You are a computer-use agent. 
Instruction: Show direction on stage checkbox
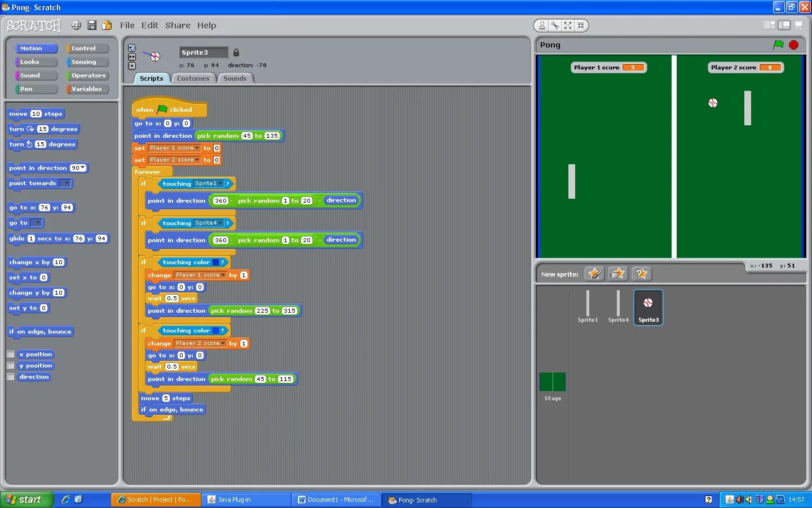pyautogui.click(x=10, y=377)
